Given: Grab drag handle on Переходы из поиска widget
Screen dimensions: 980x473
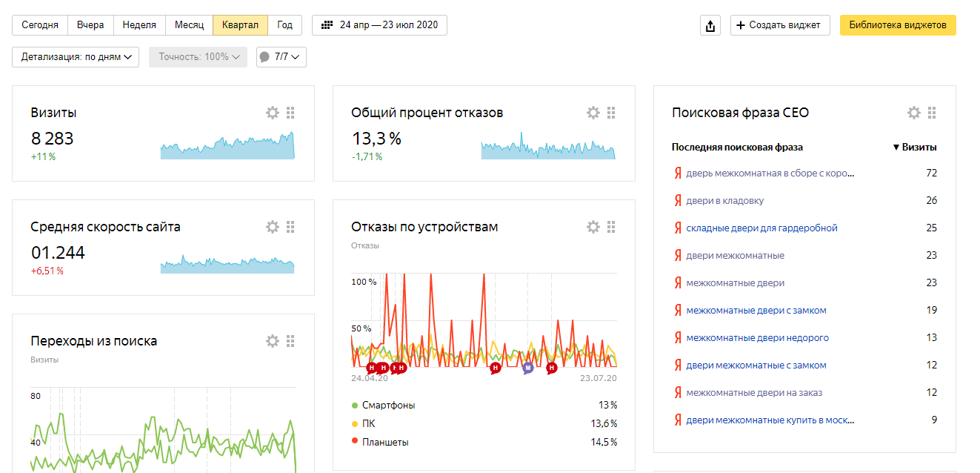Looking at the screenshot, I should tap(290, 341).
